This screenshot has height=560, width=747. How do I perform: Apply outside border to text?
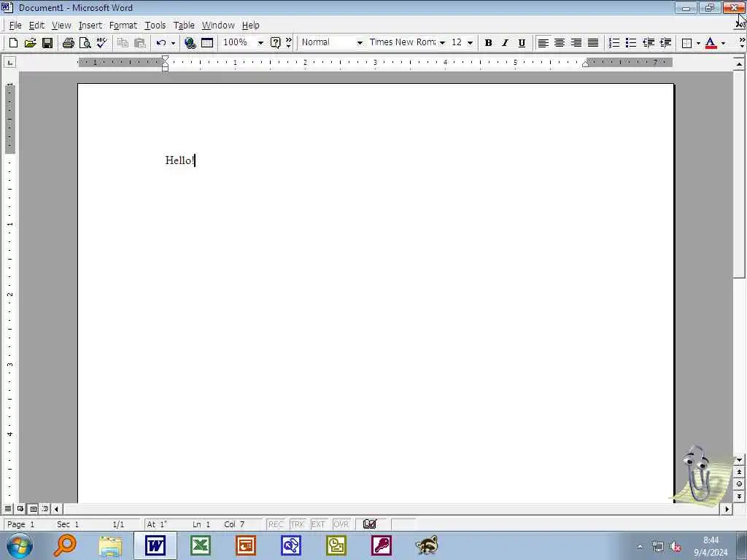pyautogui.click(x=686, y=43)
